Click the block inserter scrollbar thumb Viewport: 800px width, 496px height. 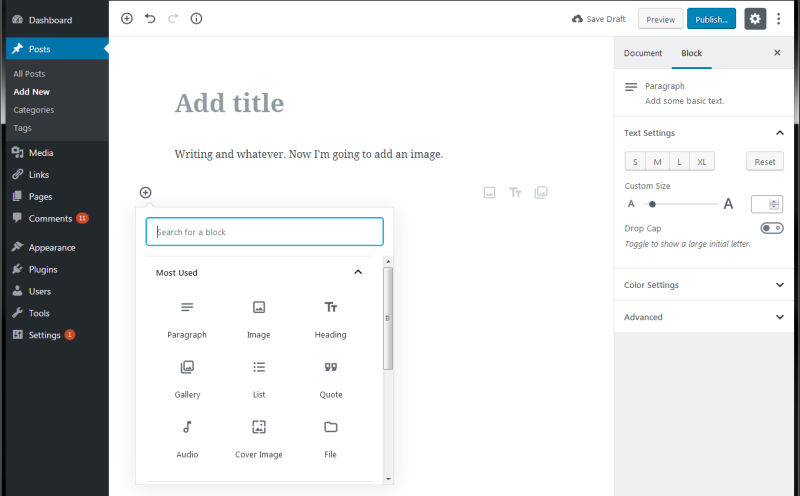pyautogui.click(x=388, y=318)
